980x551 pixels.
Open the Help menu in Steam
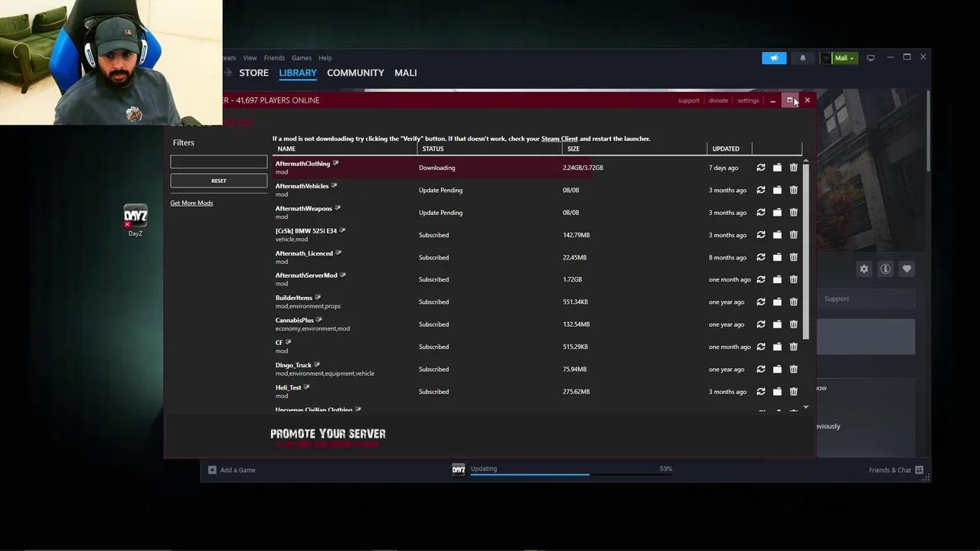point(325,58)
